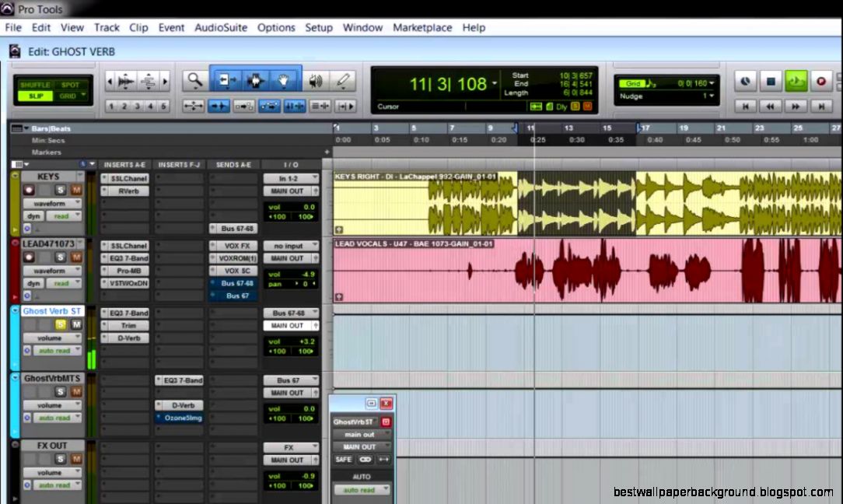Enable SLIP edit mode
Screen dimensions: 843x504
point(35,96)
